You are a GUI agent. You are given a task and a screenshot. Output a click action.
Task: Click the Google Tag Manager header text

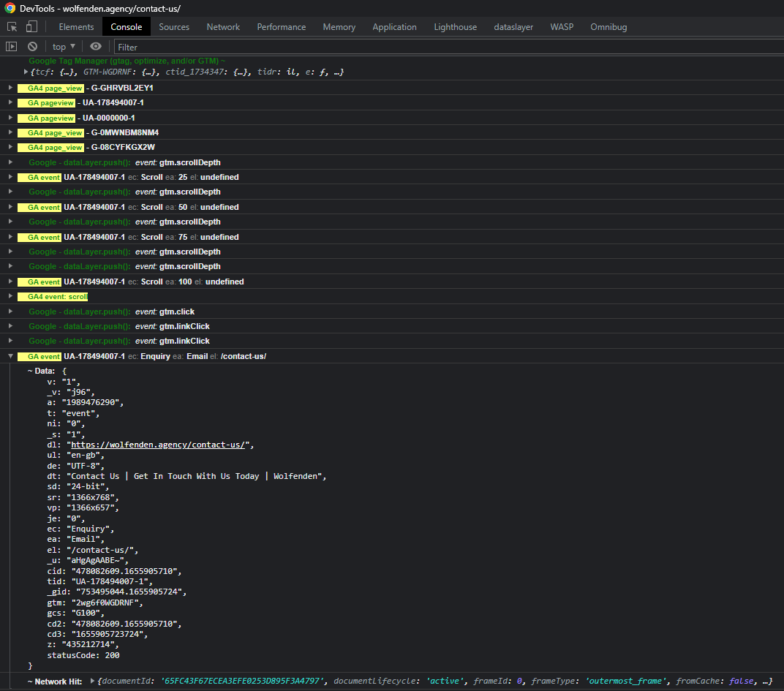tap(127, 61)
